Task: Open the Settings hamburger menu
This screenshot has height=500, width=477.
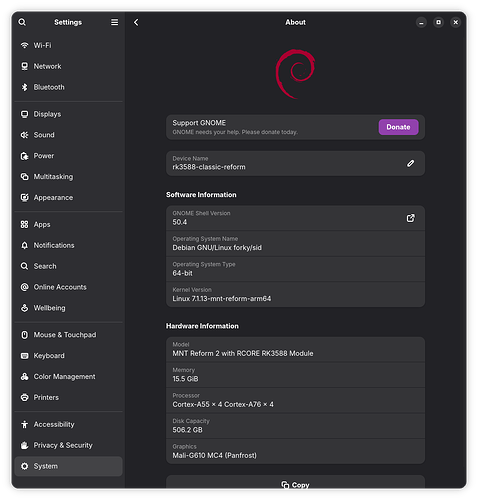Action: (x=114, y=22)
